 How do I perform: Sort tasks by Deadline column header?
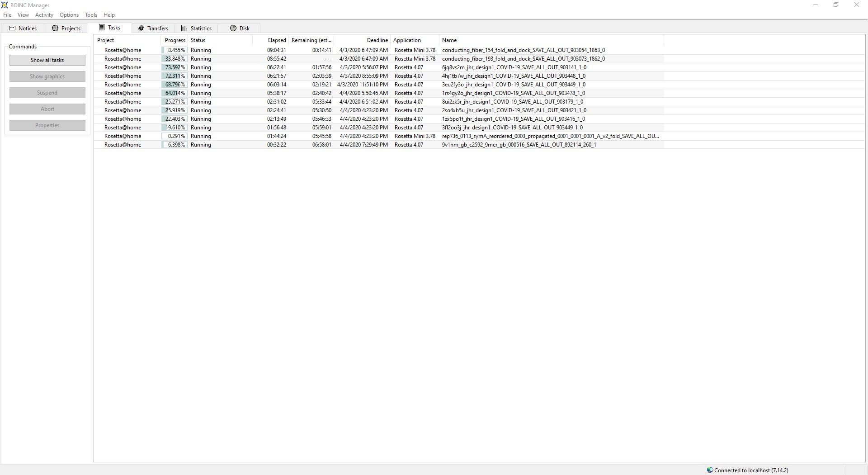pos(377,40)
